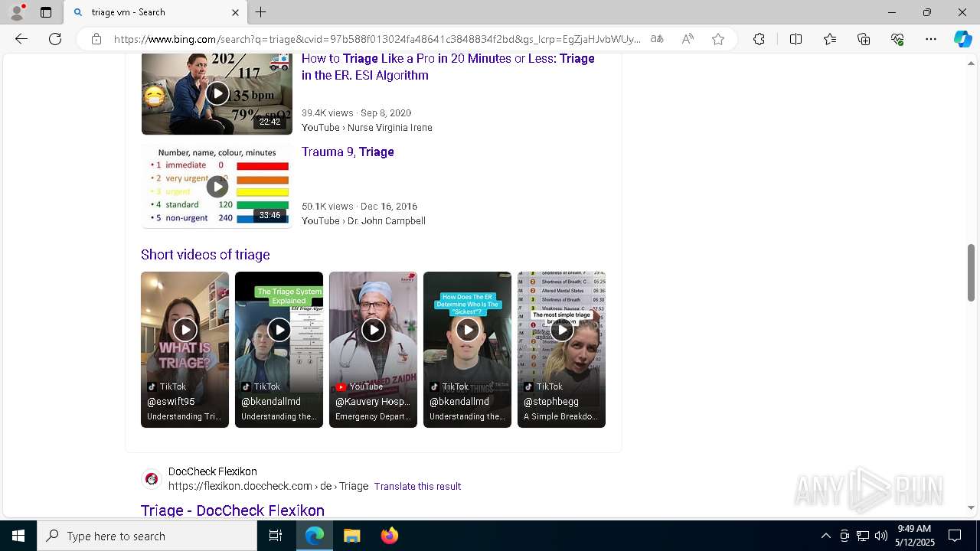Image resolution: width=980 pixels, height=551 pixels.
Task: Open the Windows Start menu
Action: (18, 536)
